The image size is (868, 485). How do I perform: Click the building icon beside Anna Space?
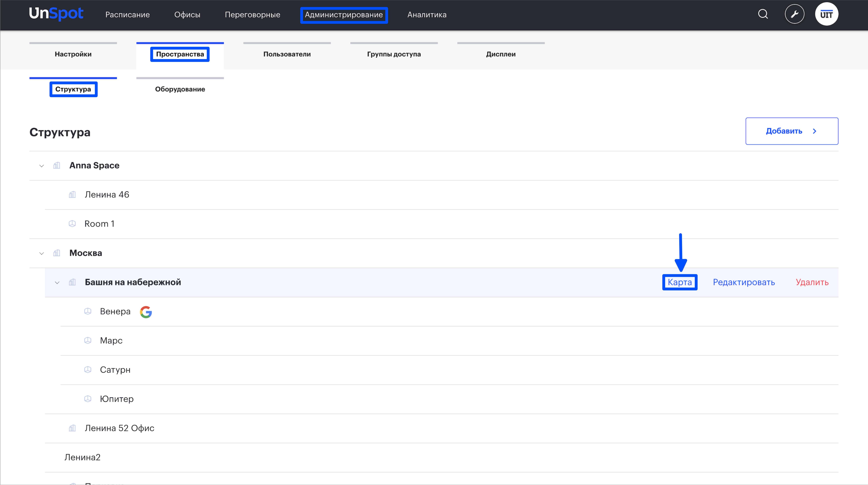pos(57,166)
